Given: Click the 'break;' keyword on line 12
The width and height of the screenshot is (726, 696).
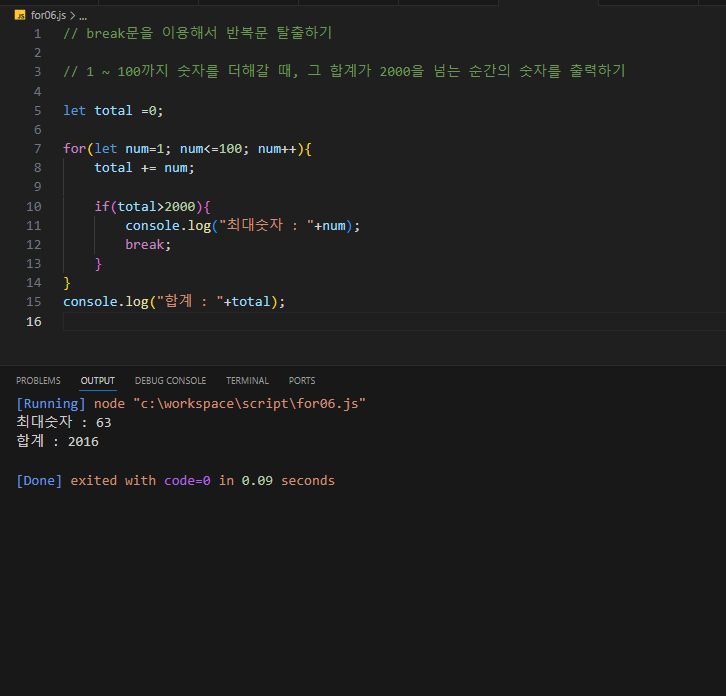Looking at the screenshot, I should (x=148, y=245).
